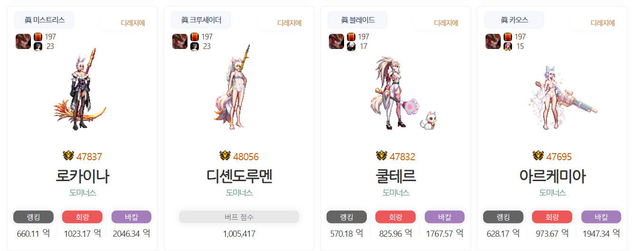Click the red 회랑 button on 쿨테르 card

[x=395, y=217]
